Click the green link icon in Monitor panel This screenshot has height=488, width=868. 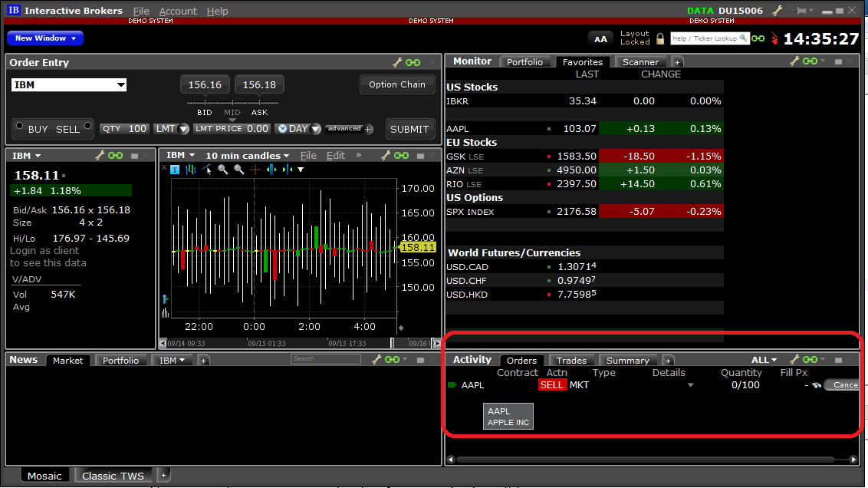(810, 61)
